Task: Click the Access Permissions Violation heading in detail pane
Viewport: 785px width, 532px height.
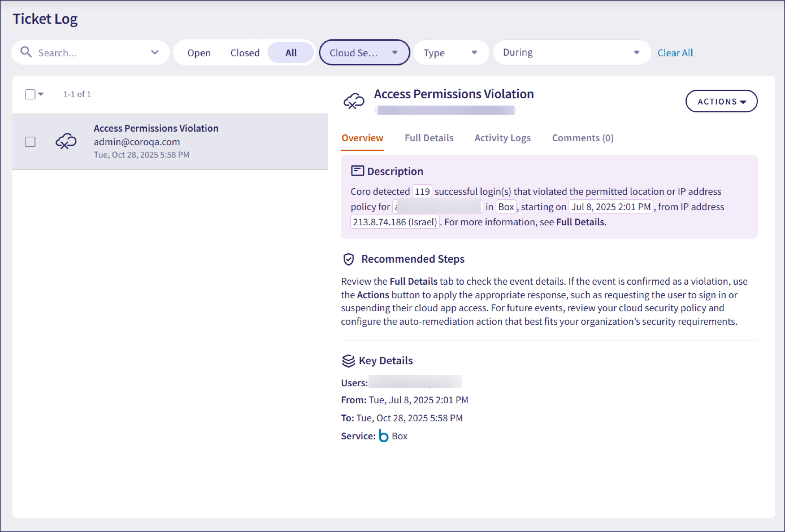Action: click(454, 94)
